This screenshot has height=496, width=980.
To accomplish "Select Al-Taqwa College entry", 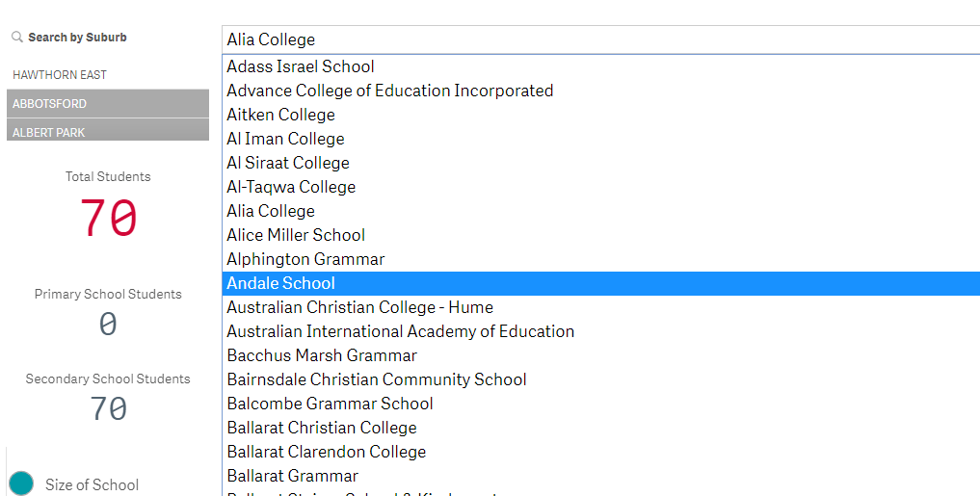I will [x=600, y=187].
